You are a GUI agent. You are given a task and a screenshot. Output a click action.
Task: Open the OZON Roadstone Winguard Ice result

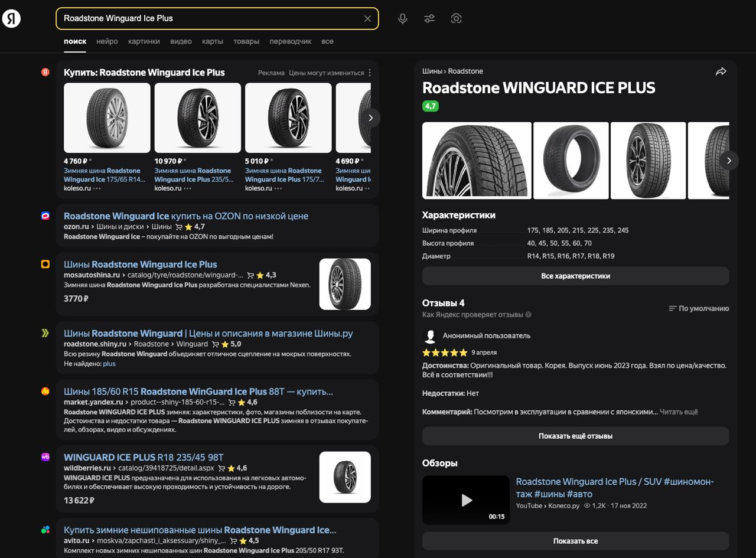186,216
